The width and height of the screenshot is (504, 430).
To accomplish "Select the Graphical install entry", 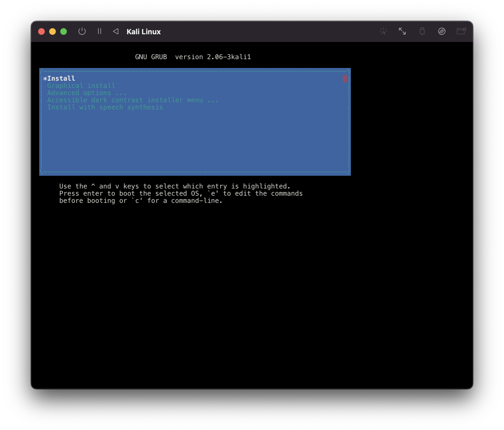I will click(81, 86).
